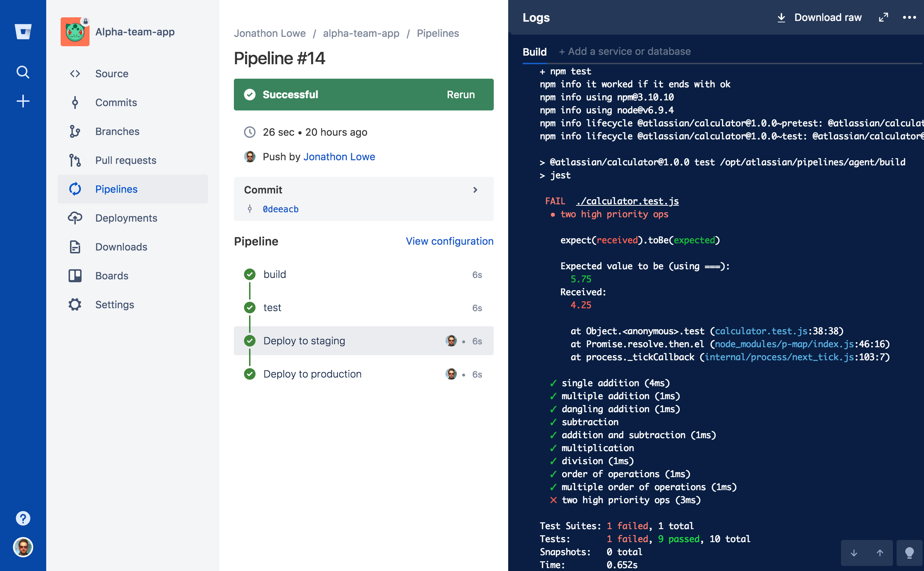Expand the calculator.test.js file link
Screen dimensions: 924x571
pos(627,201)
